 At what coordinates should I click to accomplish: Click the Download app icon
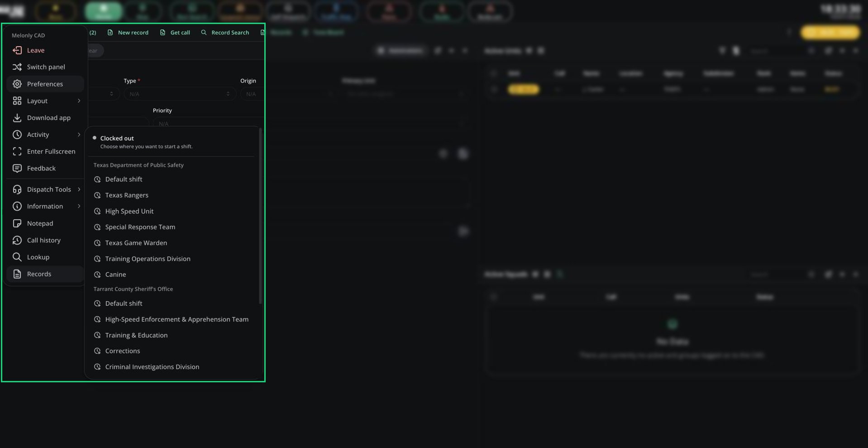tap(17, 118)
